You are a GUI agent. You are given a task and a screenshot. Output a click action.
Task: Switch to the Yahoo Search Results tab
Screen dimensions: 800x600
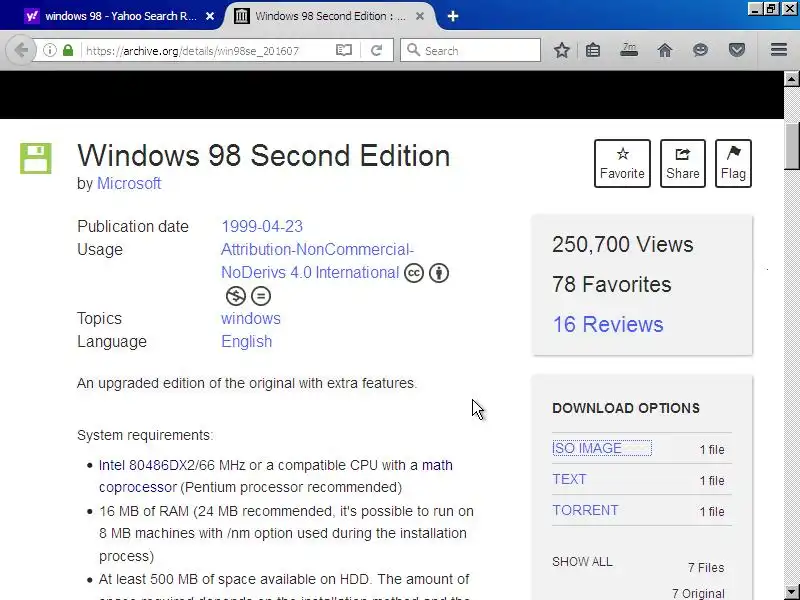pyautogui.click(x=119, y=16)
